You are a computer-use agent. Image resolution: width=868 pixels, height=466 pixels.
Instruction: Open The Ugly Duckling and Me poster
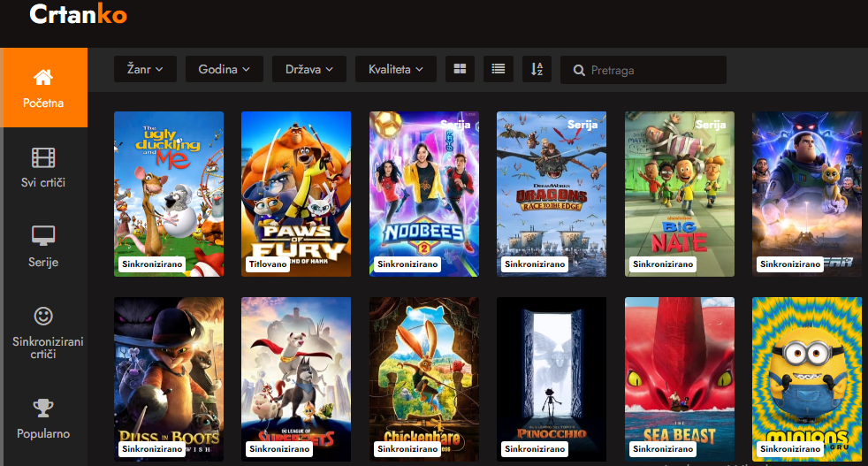169,193
